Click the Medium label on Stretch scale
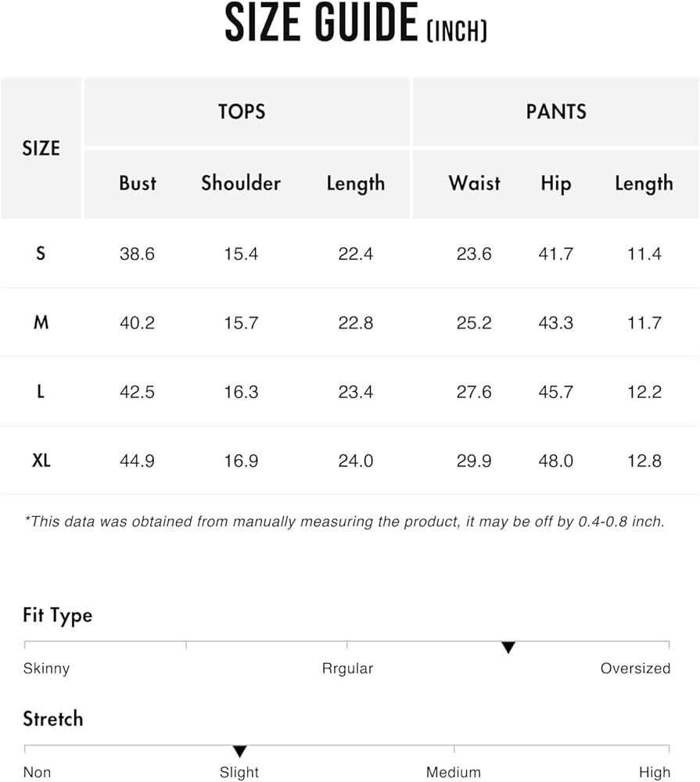This screenshot has width=700, height=782. (x=454, y=773)
